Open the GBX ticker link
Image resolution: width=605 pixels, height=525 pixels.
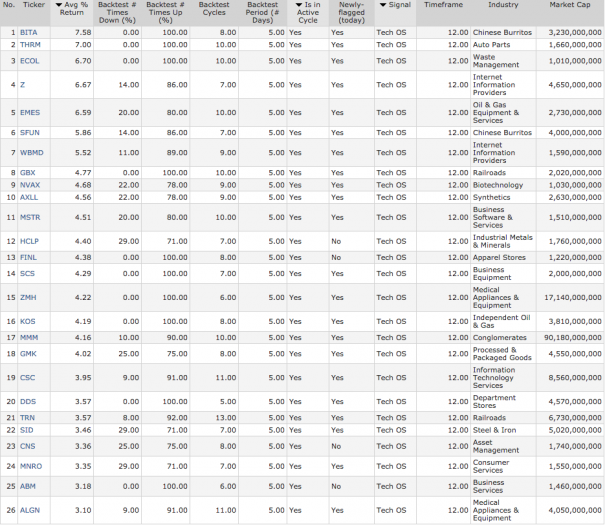(x=28, y=173)
